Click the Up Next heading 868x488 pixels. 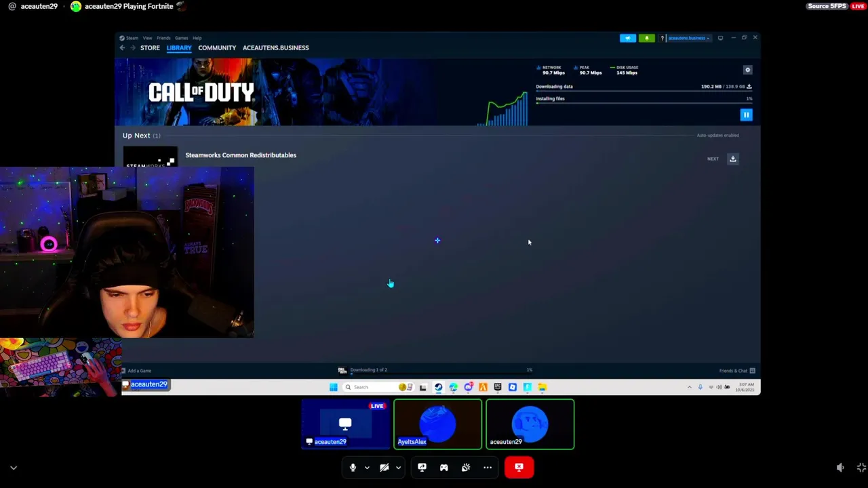tap(136, 136)
